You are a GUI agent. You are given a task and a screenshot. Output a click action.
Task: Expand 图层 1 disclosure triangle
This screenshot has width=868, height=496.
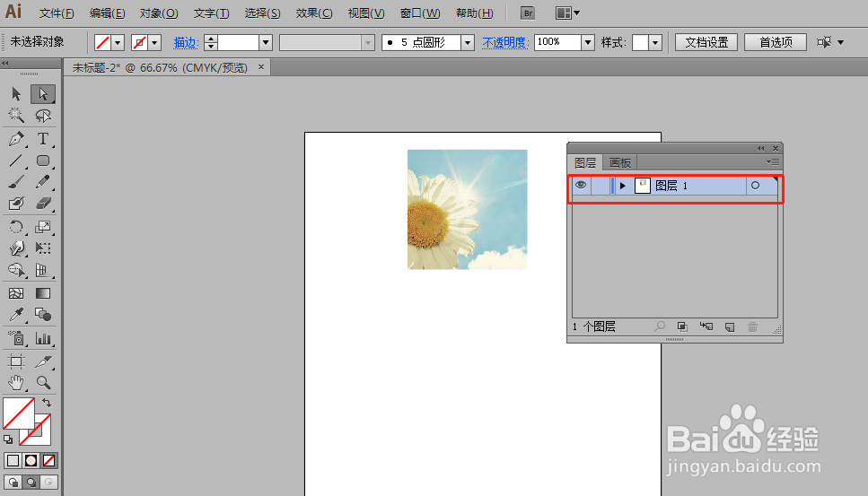623,186
